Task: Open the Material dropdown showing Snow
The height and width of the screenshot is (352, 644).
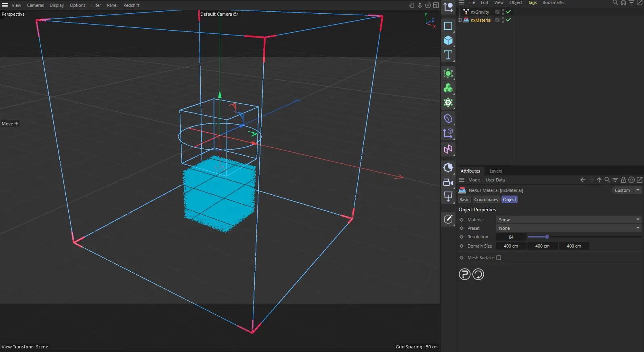Action: point(569,220)
